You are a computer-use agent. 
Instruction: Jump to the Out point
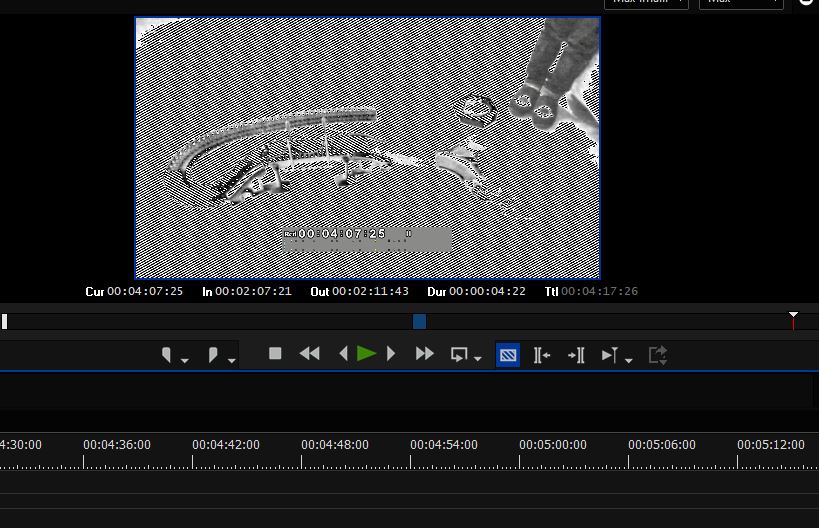576,354
